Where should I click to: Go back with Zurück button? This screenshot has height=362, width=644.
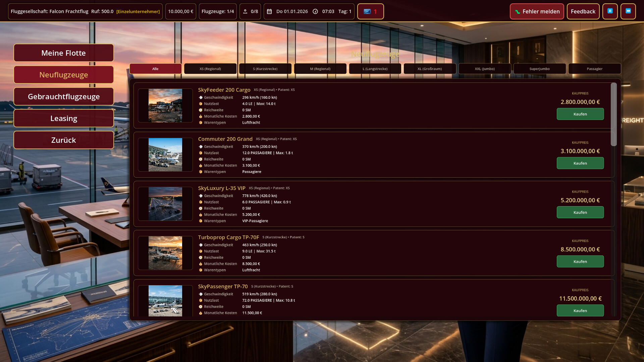tap(64, 140)
